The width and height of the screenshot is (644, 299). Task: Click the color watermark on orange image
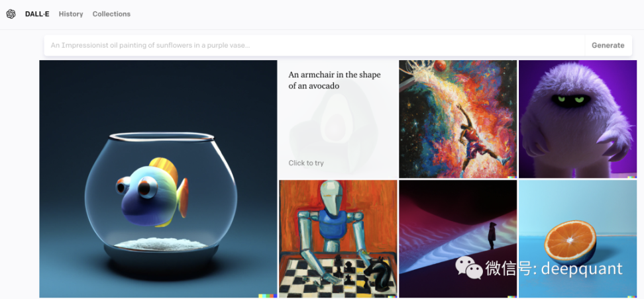631,296
